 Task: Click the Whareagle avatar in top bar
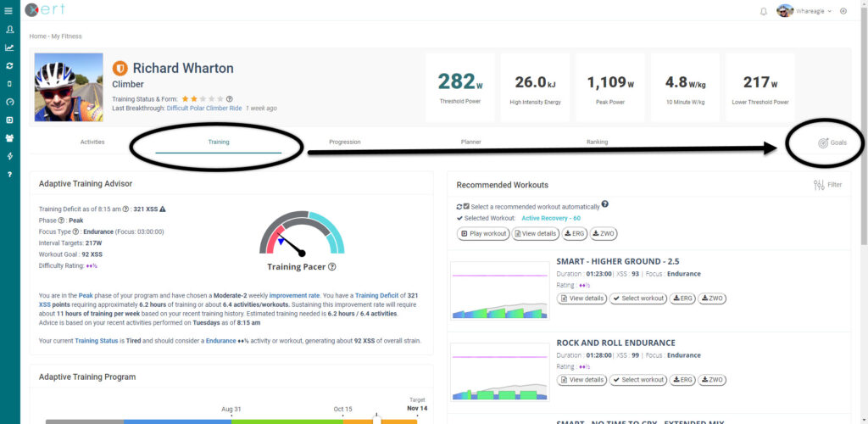pyautogui.click(x=785, y=11)
